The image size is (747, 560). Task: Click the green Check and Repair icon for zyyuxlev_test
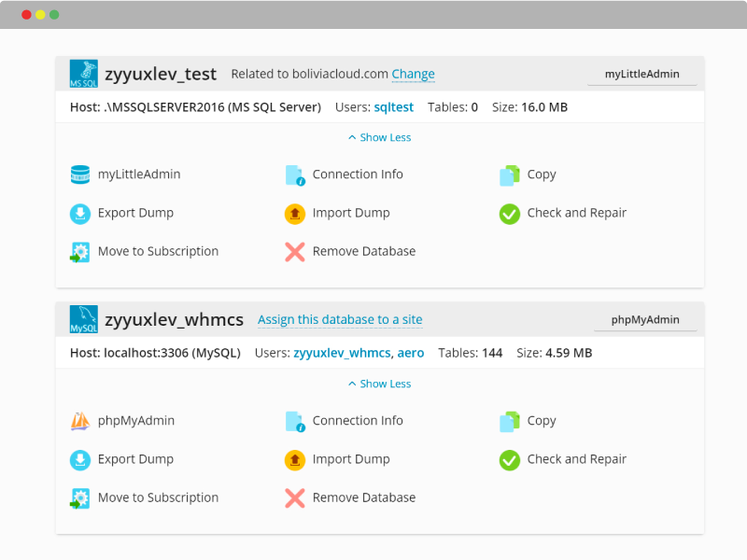point(509,214)
